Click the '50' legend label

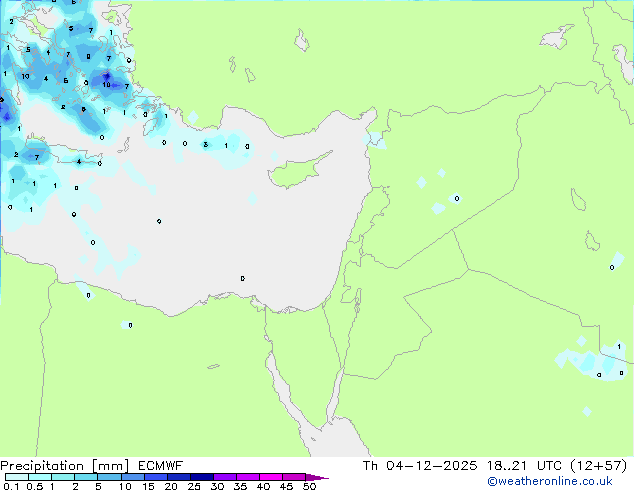pyautogui.click(x=309, y=486)
